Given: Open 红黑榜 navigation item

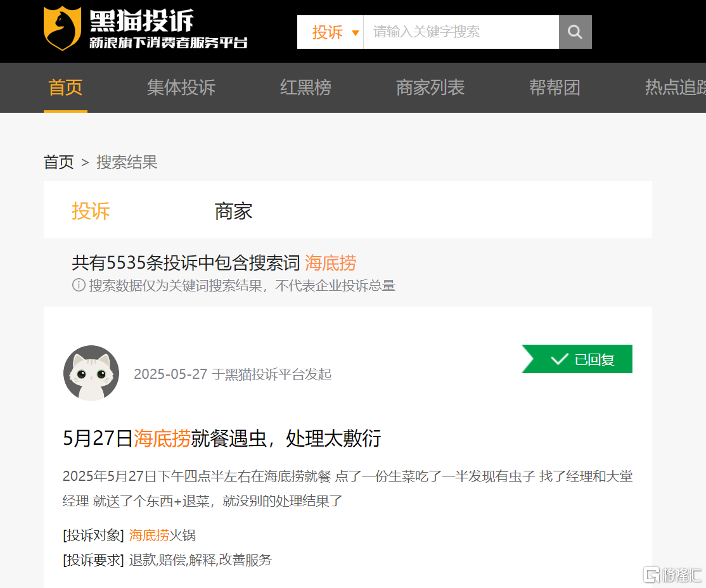Looking at the screenshot, I should tap(305, 87).
